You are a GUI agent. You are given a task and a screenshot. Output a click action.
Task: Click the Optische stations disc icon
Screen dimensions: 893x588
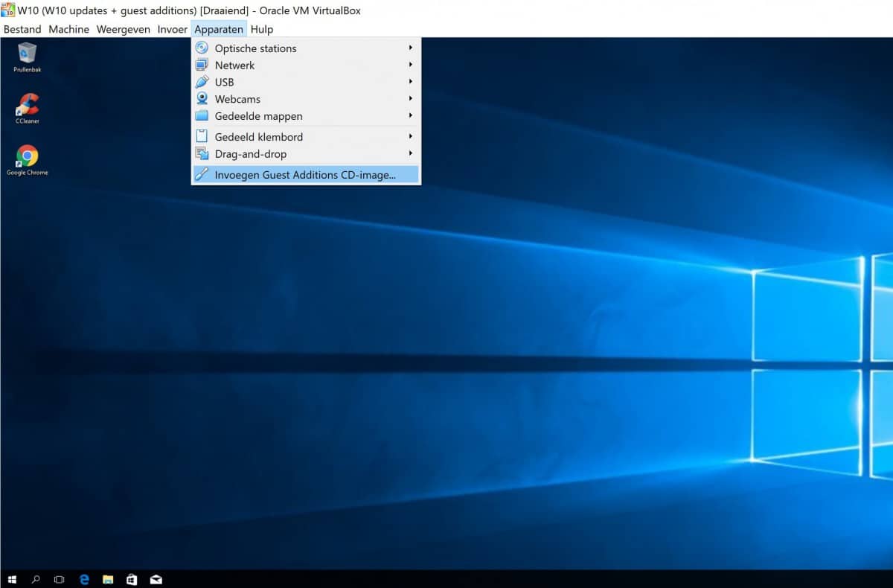point(202,48)
